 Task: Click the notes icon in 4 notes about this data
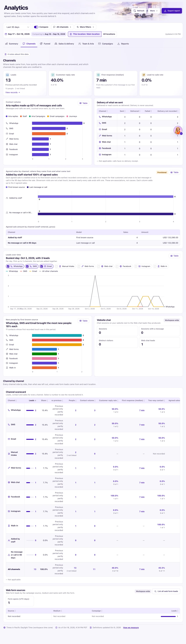6,54
